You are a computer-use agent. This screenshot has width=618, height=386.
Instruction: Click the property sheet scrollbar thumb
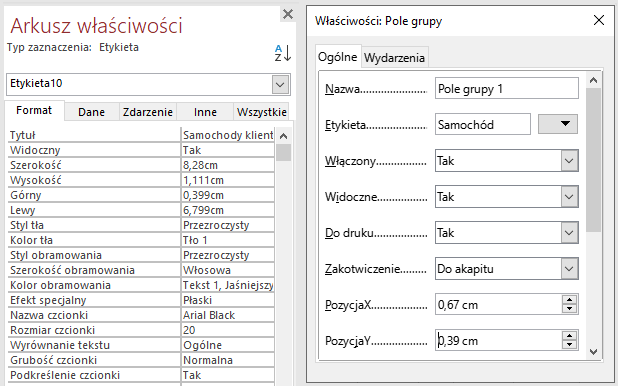[x=283, y=153]
